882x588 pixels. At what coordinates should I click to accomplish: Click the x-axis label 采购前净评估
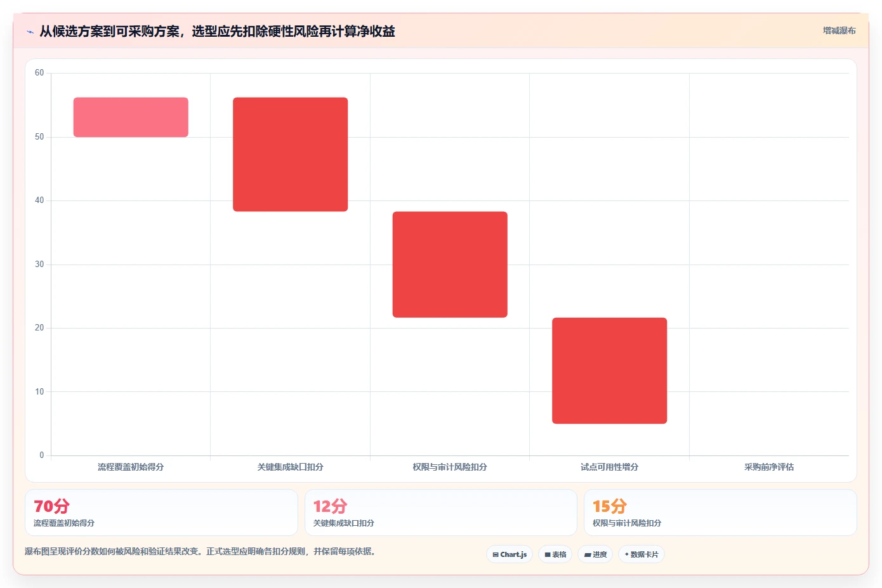click(769, 467)
